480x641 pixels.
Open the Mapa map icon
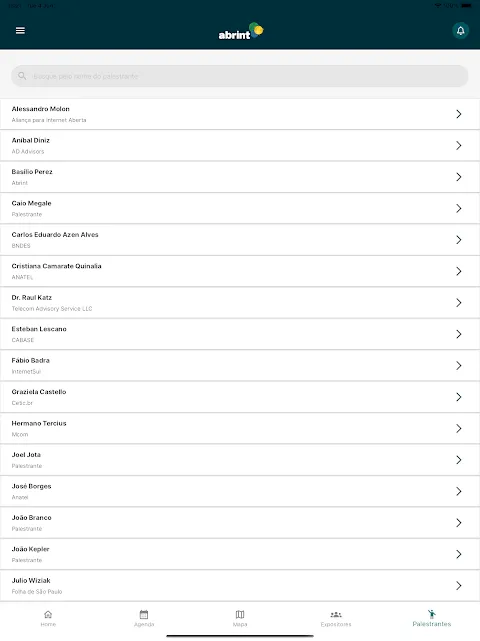click(240, 614)
